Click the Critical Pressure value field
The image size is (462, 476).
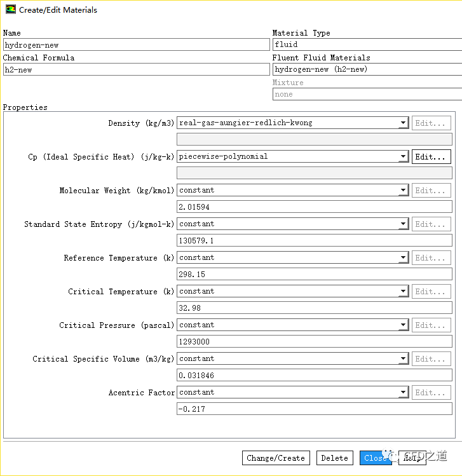pyautogui.click(x=314, y=342)
